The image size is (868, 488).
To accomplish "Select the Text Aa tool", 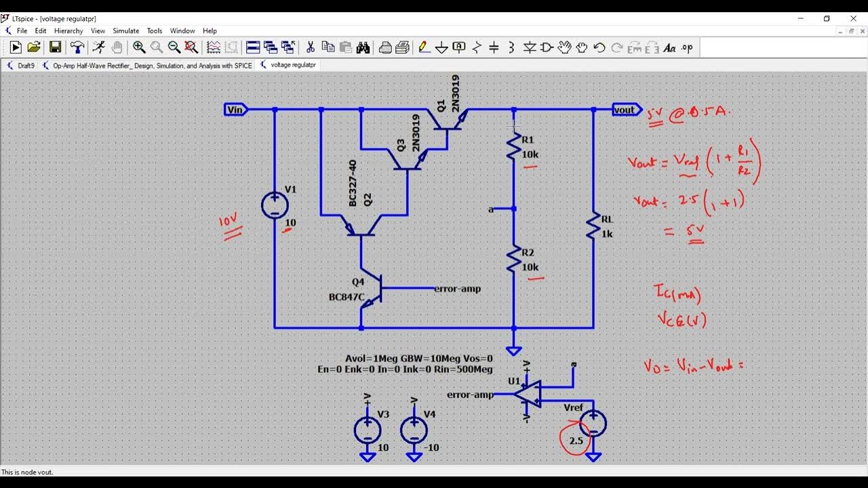I will (669, 47).
